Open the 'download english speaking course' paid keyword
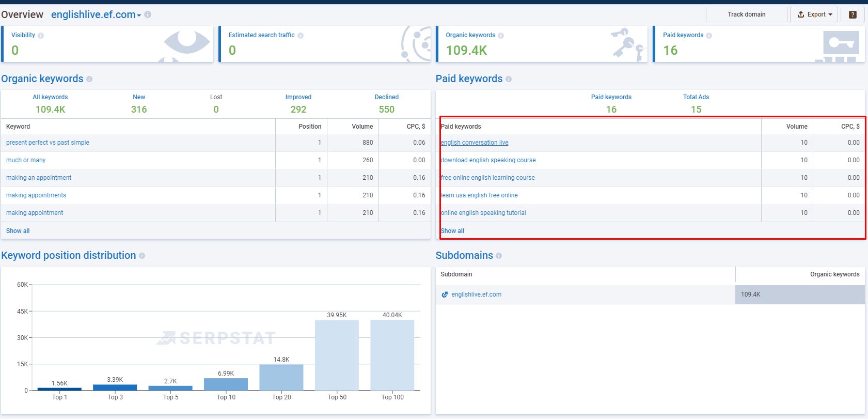The image size is (868, 419). pyautogui.click(x=488, y=160)
